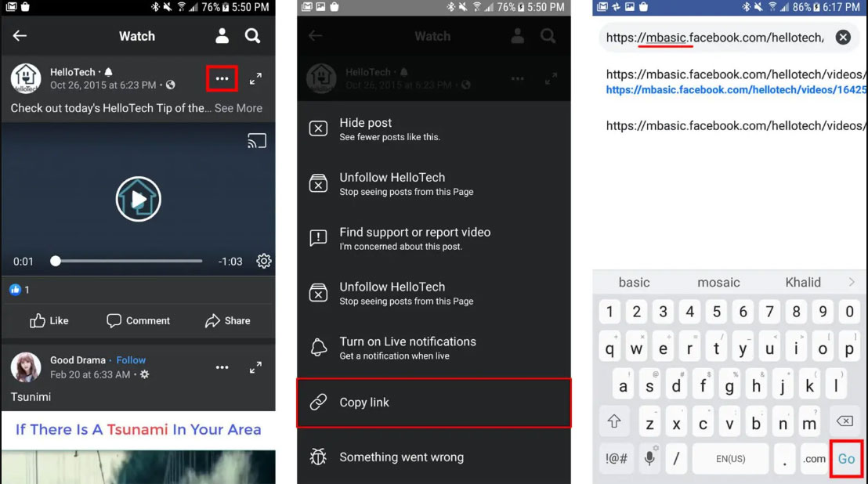Screen dimensions: 868x484
Task: Follow the Good Drama page
Action: pyautogui.click(x=131, y=360)
